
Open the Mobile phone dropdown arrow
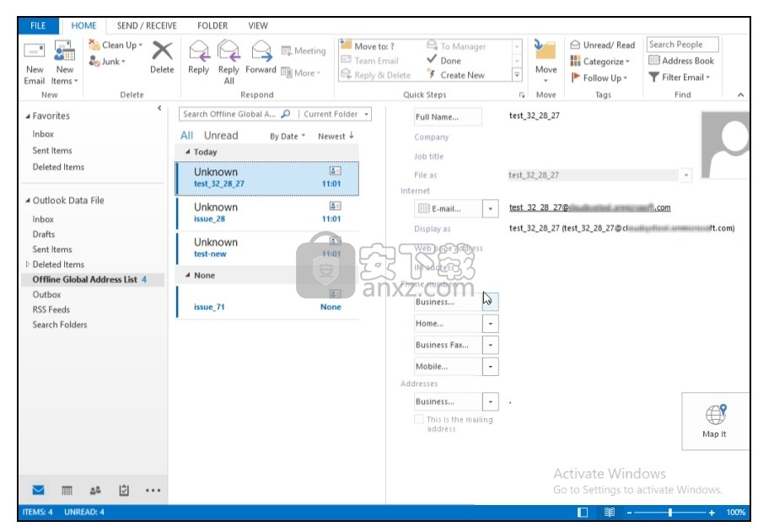[490, 367]
